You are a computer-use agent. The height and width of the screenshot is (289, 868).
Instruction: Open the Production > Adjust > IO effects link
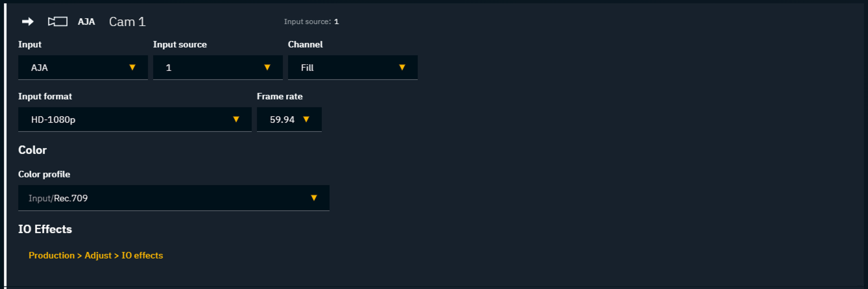point(95,255)
